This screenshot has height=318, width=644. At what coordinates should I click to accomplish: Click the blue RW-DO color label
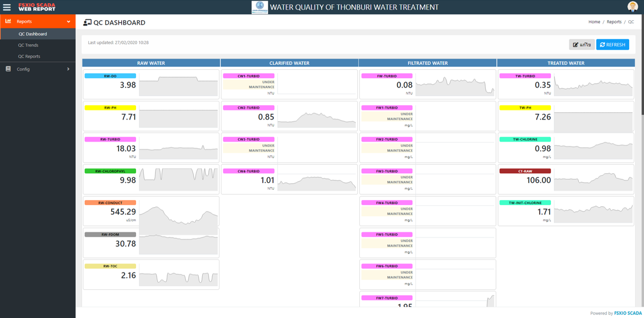pos(110,76)
